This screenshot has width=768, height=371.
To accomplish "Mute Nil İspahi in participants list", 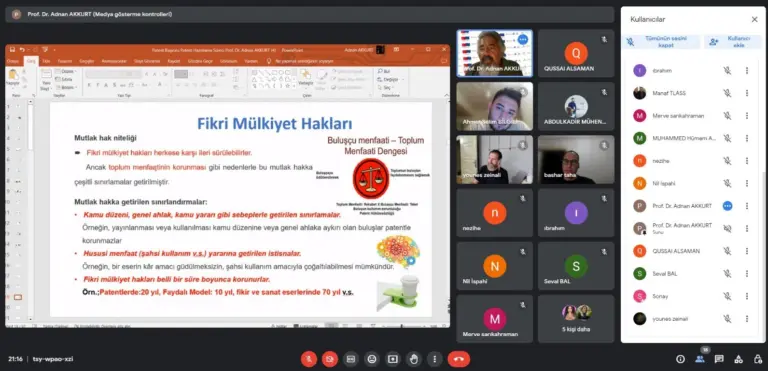I will tap(727, 183).
